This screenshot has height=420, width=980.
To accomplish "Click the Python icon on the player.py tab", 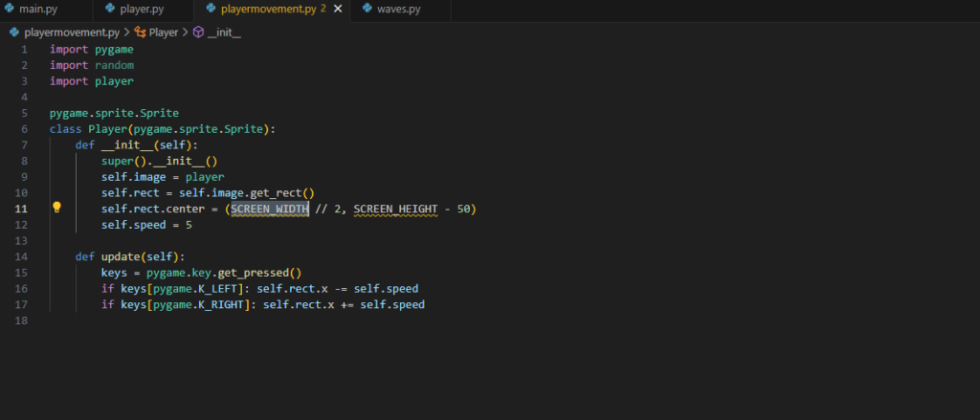I will (109, 10).
